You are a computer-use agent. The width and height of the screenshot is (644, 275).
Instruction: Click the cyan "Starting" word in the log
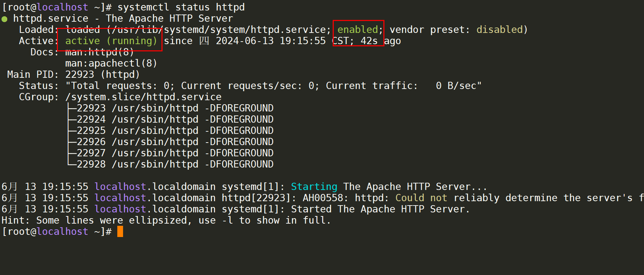[x=314, y=186]
